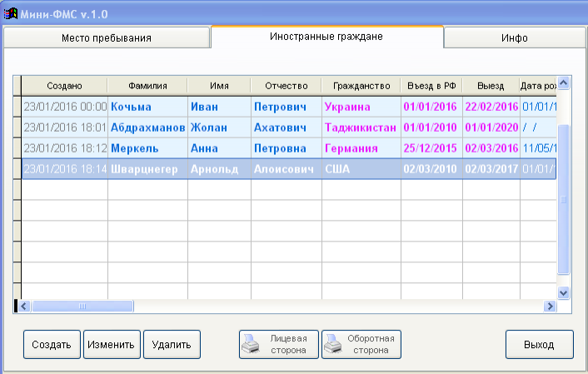Screen dimensions: 588x374
Task: Select surname cell Шварцнегер
Action: 147,169
